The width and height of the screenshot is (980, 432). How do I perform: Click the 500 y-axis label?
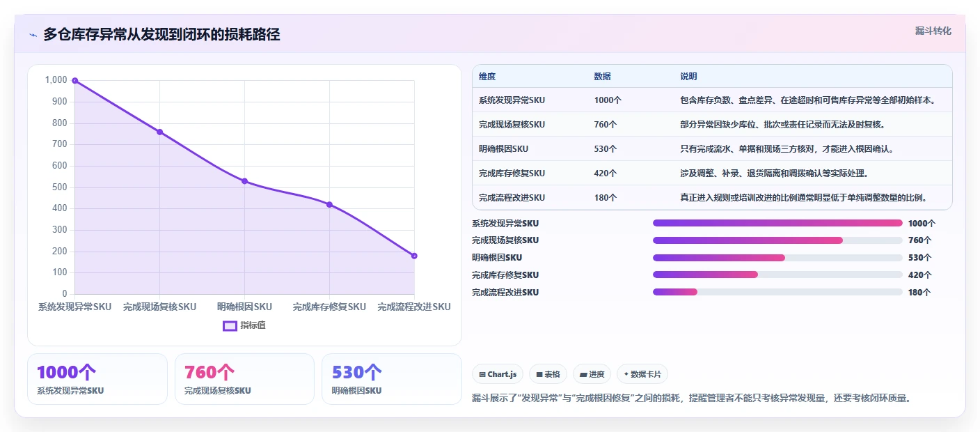pos(59,187)
